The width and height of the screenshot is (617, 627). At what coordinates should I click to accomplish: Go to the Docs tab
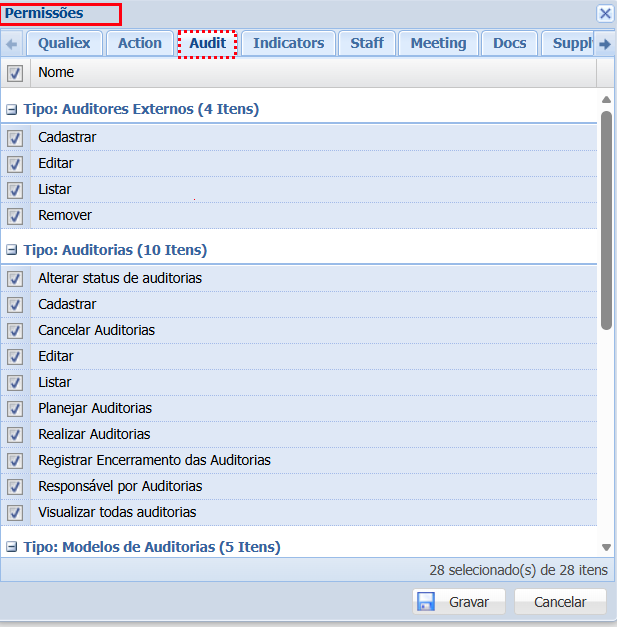509,43
